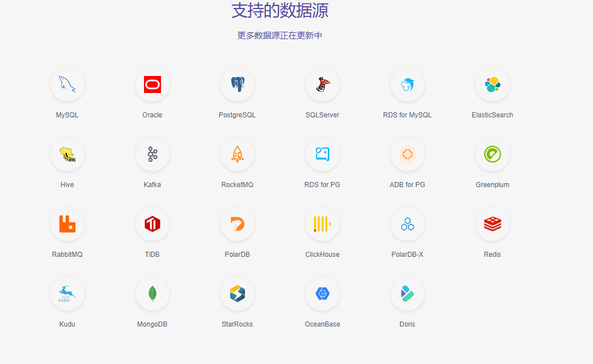This screenshot has width=593, height=364.
Task: Select the Greenplum label
Action: (x=493, y=185)
